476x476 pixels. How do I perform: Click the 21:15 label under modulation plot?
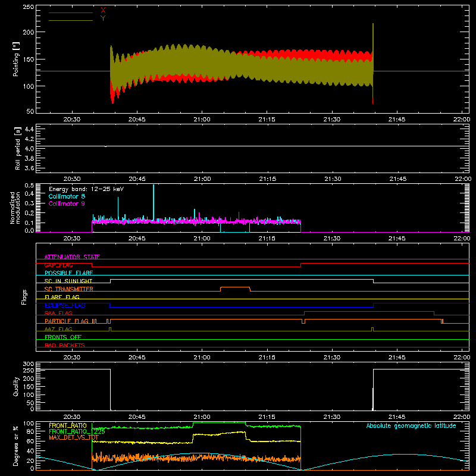click(x=267, y=239)
